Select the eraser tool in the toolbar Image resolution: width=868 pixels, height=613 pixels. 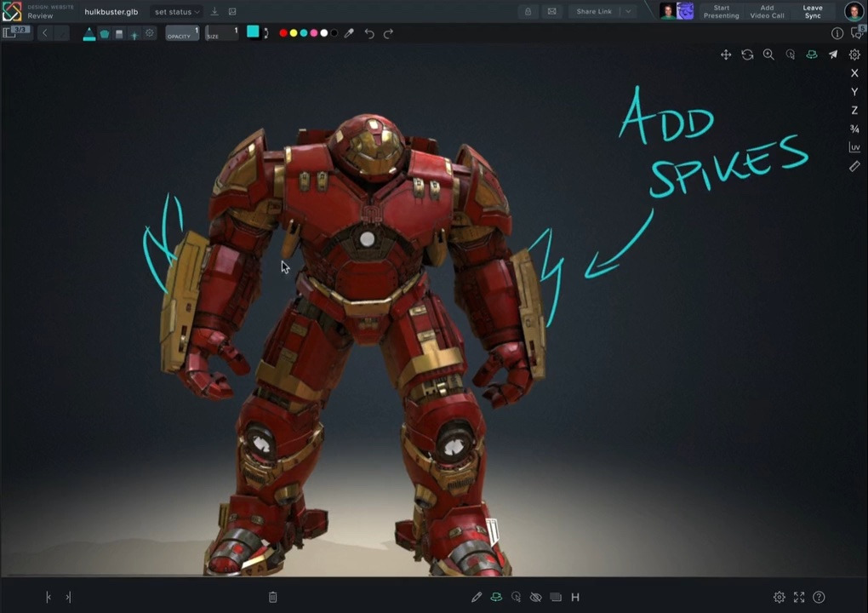(x=118, y=33)
